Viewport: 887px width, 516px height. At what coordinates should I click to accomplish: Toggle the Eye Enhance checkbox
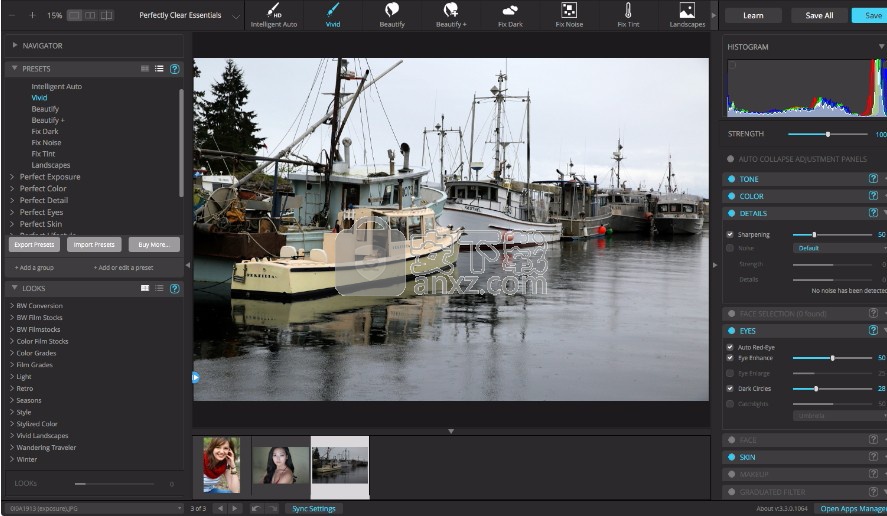pyautogui.click(x=730, y=358)
